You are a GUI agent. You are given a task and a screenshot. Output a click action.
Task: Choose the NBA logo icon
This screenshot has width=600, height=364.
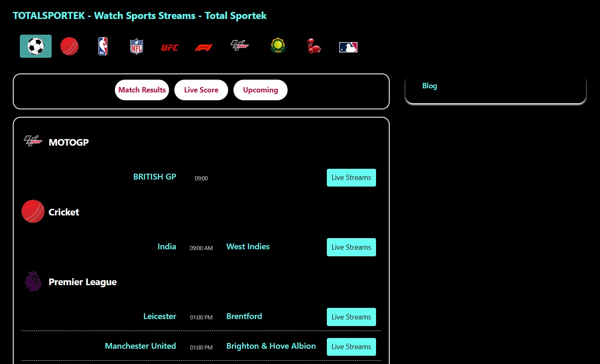(x=103, y=46)
